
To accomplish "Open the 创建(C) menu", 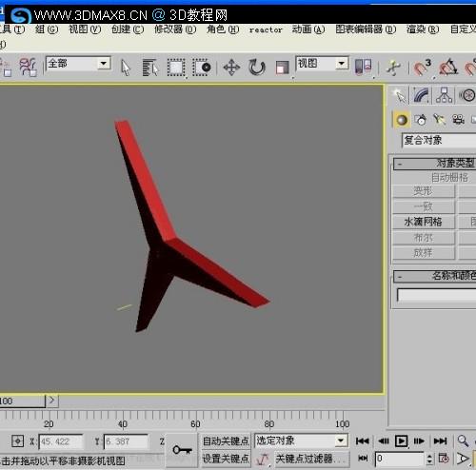I will (128, 29).
